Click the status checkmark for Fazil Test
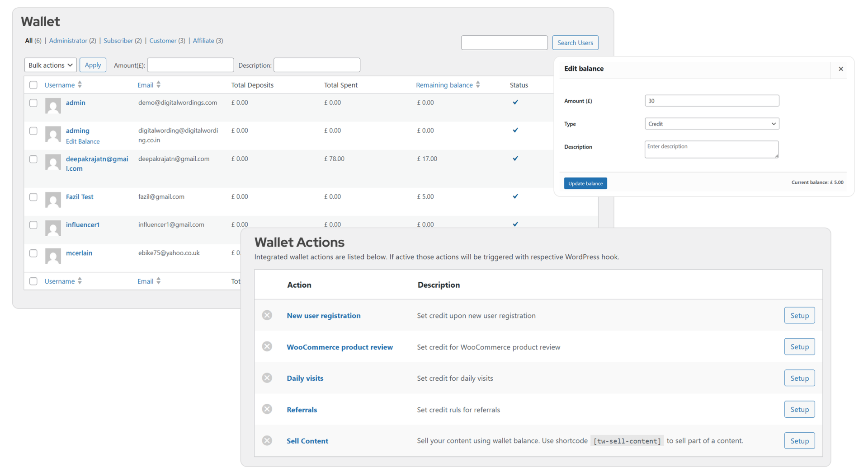Screen dimensions: 868x467 click(515, 196)
